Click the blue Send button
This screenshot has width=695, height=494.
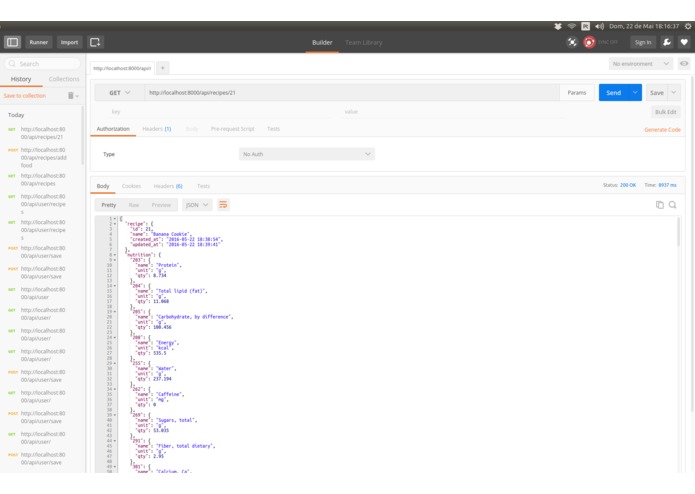pos(613,93)
